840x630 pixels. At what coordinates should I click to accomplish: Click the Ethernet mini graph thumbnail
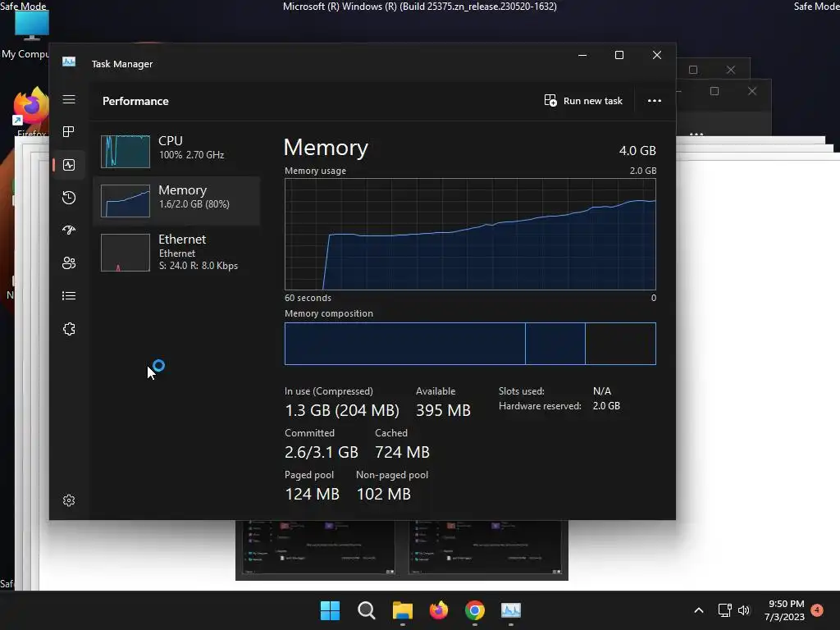pyautogui.click(x=126, y=253)
